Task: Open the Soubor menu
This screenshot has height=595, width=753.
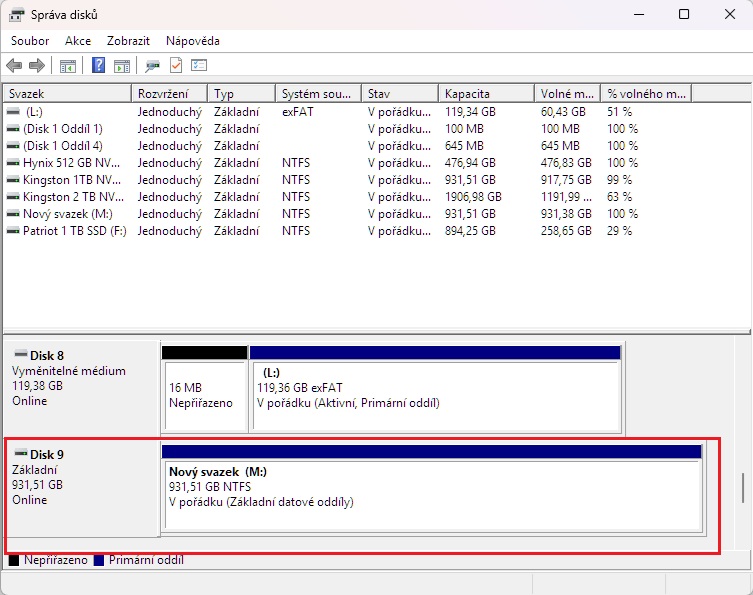Action: click(30, 41)
